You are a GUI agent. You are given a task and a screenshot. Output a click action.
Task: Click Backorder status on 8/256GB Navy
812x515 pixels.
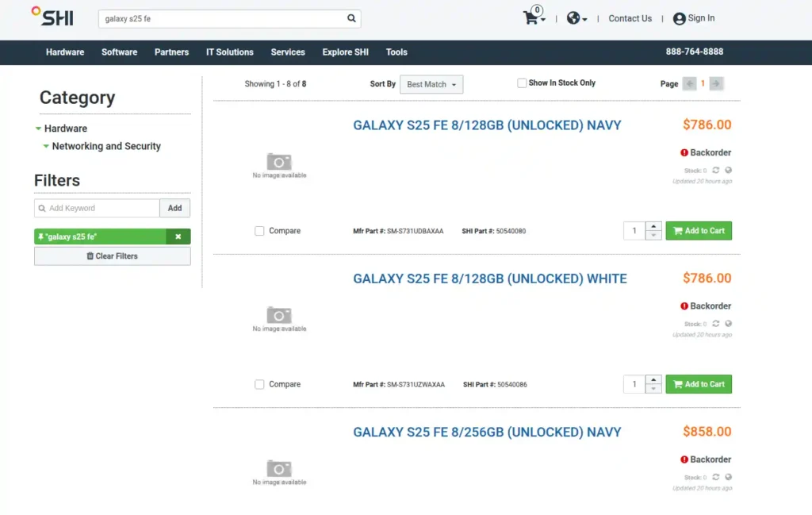(x=706, y=459)
